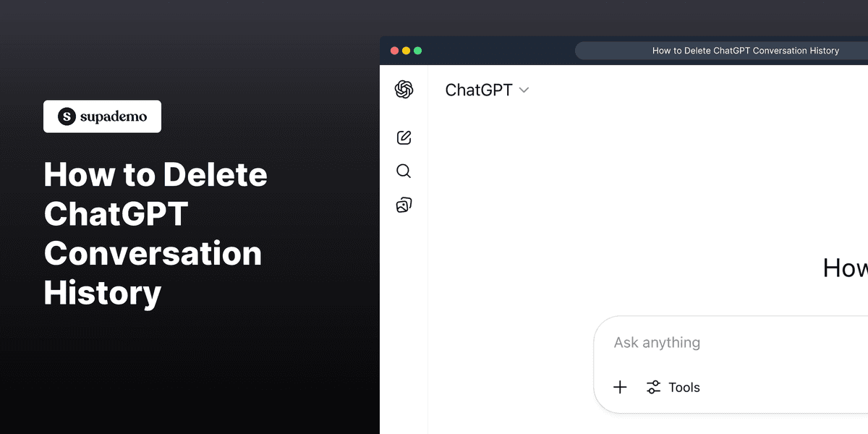
Task: Click the compose pencil-in-square icon
Action: [x=404, y=137]
